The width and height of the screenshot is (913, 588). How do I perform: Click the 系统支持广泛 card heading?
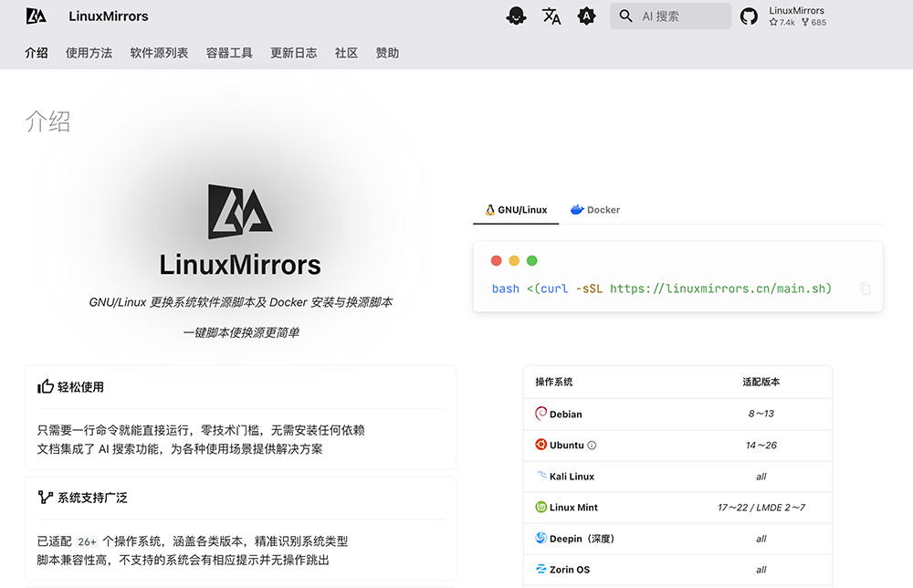point(92,498)
